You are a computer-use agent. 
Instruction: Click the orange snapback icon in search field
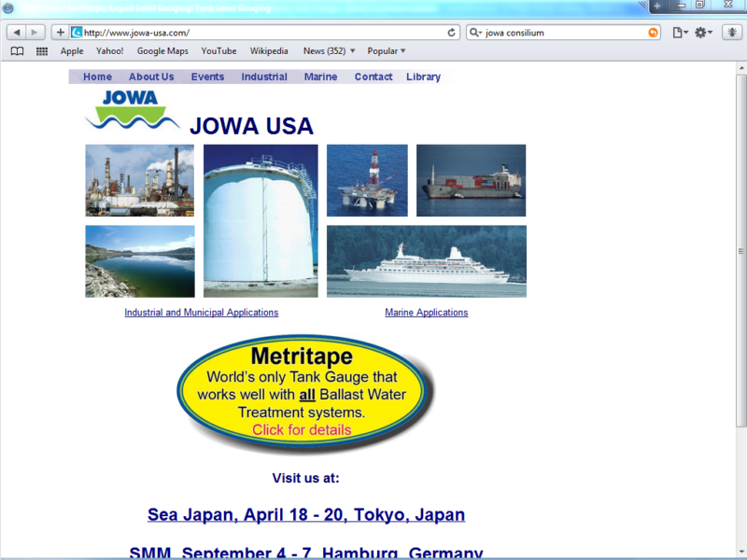pos(653,33)
